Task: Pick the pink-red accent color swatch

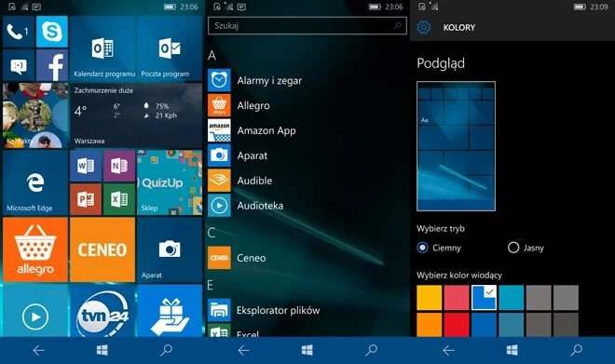Action: tap(457, 298)
